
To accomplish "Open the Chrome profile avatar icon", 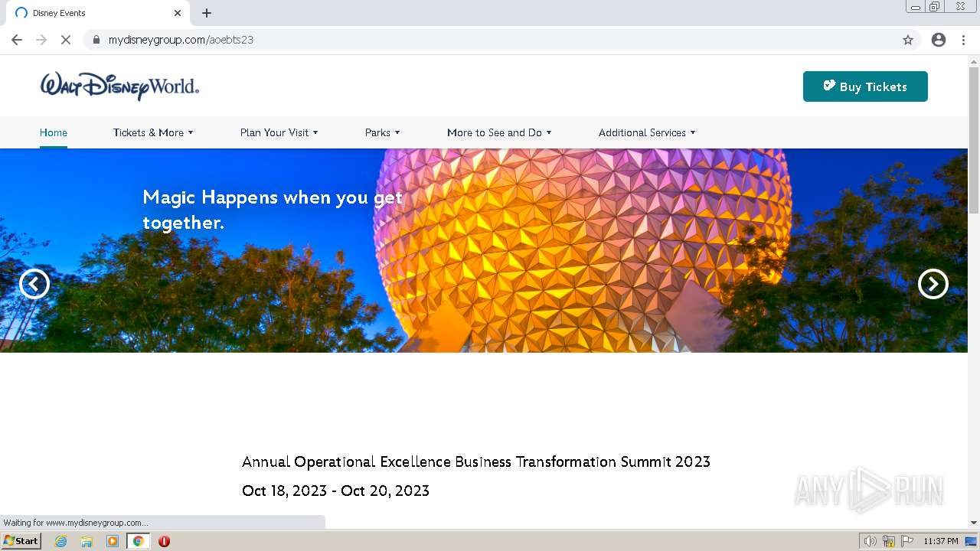I will (939, 40).
